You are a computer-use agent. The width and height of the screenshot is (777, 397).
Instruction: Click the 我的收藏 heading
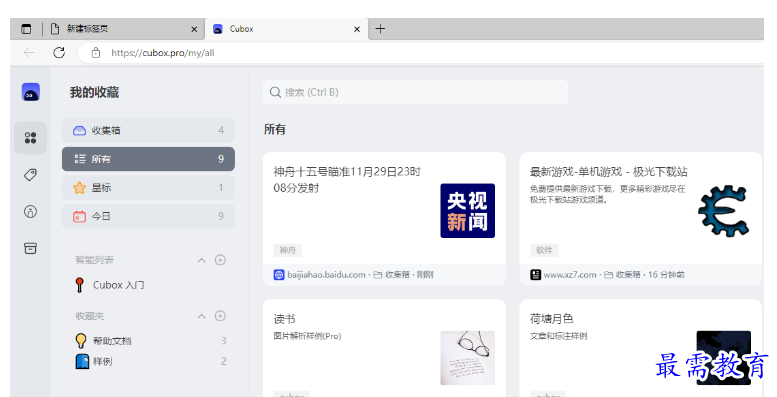pos(94,92)
